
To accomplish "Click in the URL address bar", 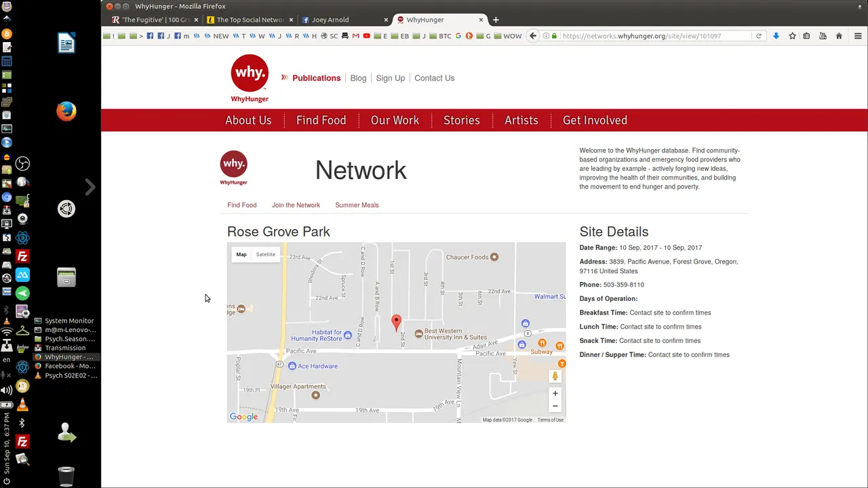I will (654, 36).
